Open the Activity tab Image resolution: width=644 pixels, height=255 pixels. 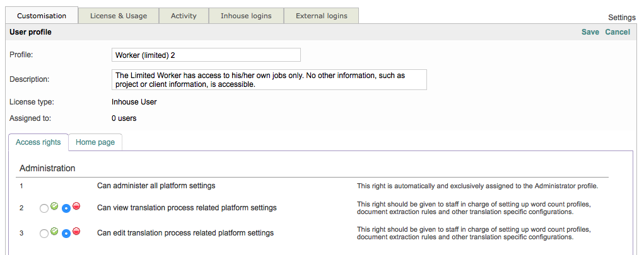tap(184, 16)
